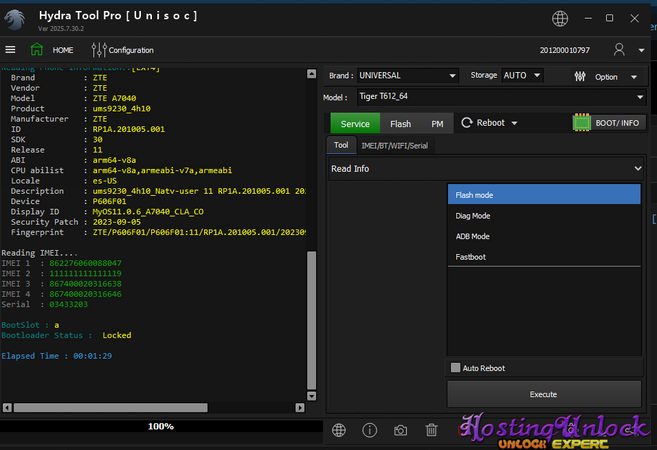Open the IMEI/BT/WIFI/Serial tab
The image size is (657, 450).
click(x=396, y=145)
